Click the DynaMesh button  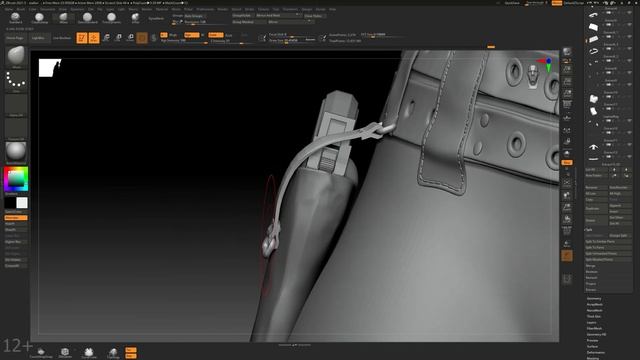pyautogui.click(x=156, y=19)
